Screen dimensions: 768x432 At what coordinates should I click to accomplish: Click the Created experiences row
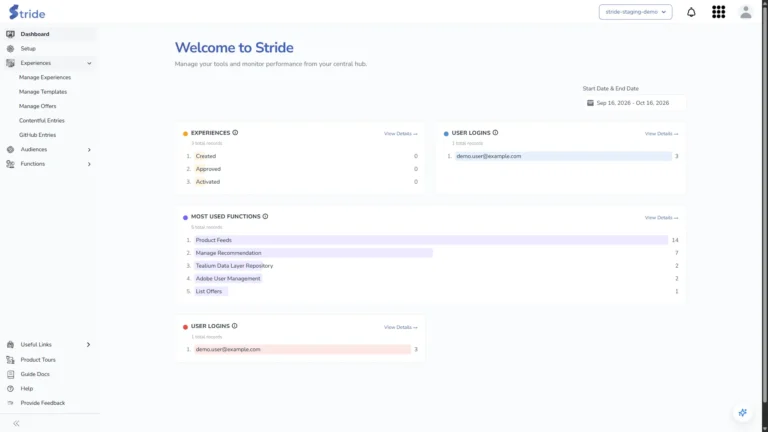(x=301, y=156)
